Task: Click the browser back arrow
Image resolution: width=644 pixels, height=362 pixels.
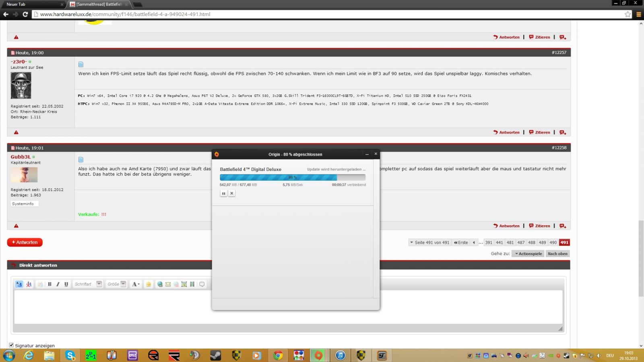Action: [6, 14]
